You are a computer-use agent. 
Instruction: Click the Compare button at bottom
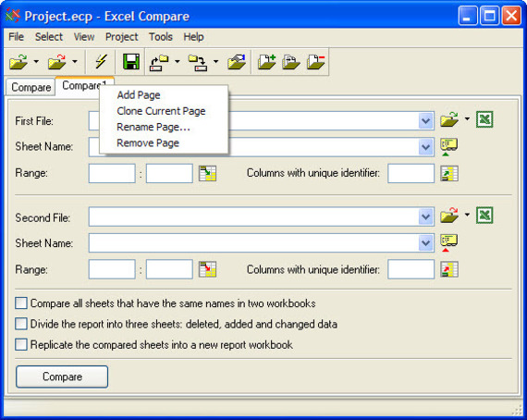tap(62, 377)
